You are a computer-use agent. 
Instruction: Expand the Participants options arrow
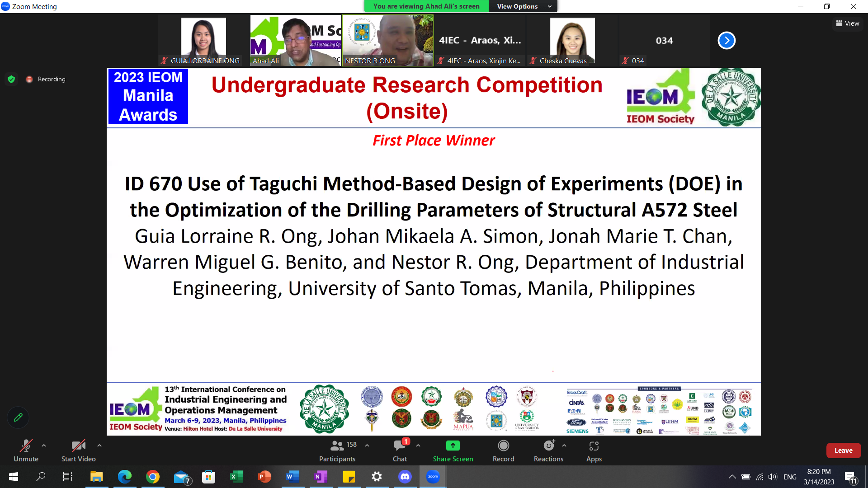(367, 446)
